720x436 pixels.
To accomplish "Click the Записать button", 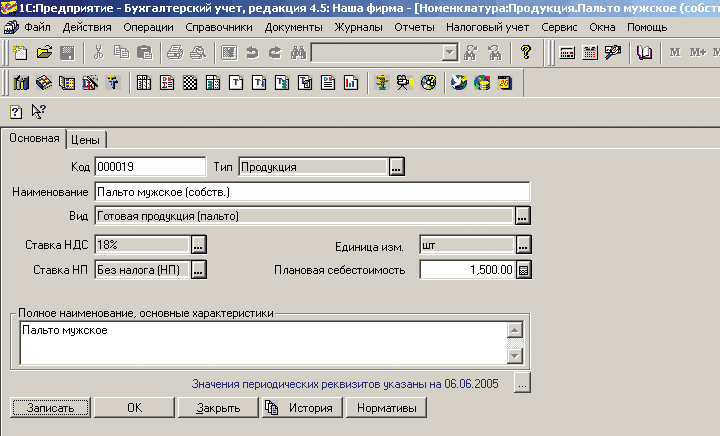I will coord(51,408).
